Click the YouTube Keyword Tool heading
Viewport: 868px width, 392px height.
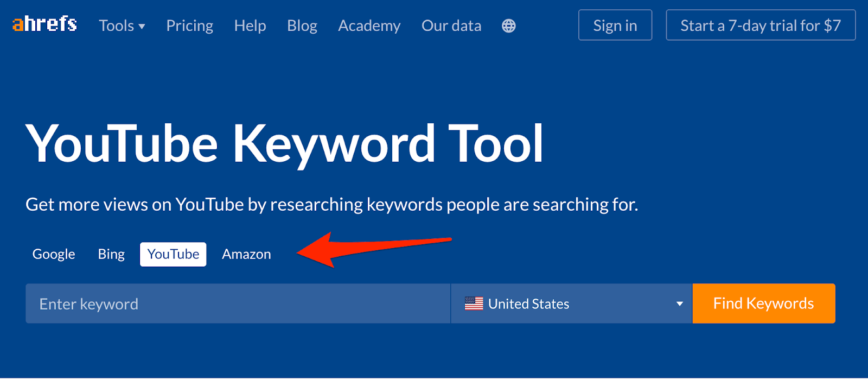pos(284,144)
